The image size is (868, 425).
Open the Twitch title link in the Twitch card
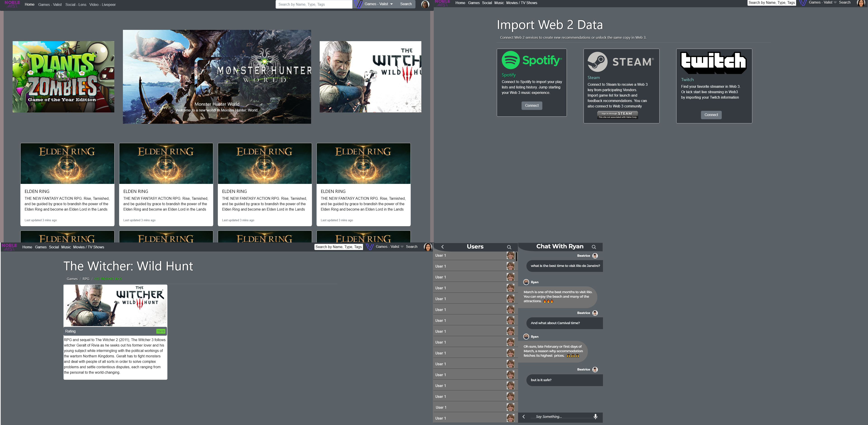[x=687, y=80]
